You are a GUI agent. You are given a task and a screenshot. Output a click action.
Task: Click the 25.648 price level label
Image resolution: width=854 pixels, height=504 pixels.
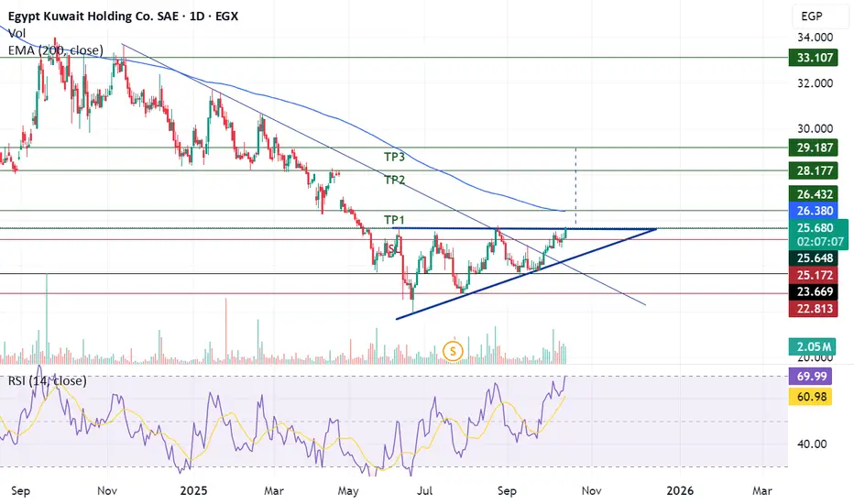pos(813,257)
